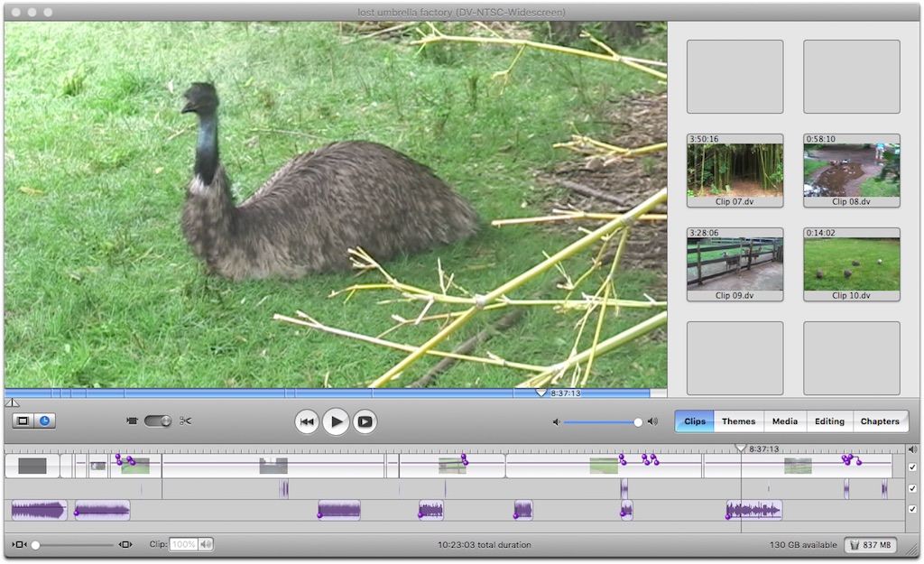Play the movie
The height and width of the screenshot is (564, 924).
pyautogui.click(x=336, y=421)
